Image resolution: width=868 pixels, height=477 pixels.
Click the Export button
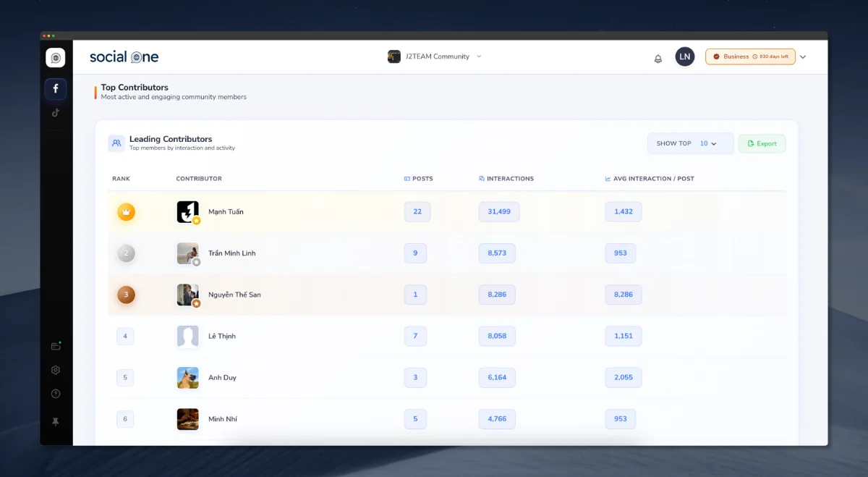(762, 143)
